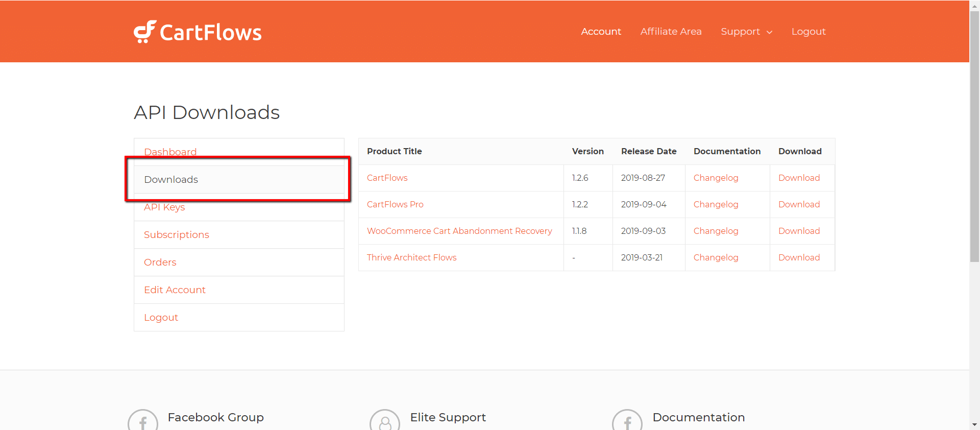Open Edit Account in the sidebar
Image resolution: width=980 pixels, height=430 pixels.
pyautogui.click(x=175, y=290)
